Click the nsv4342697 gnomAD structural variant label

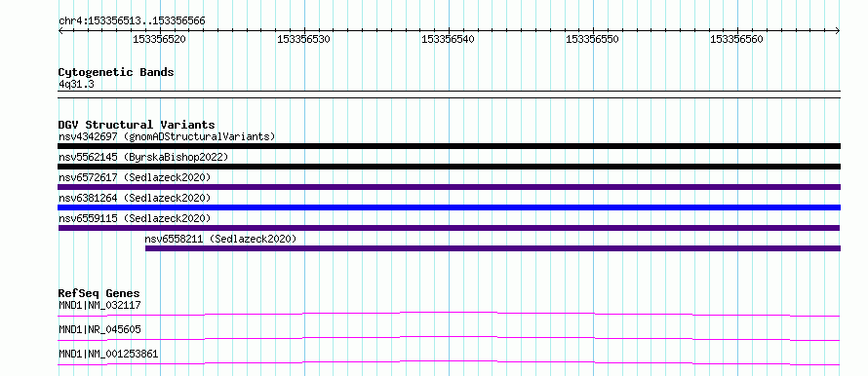(x=167, y=136)
